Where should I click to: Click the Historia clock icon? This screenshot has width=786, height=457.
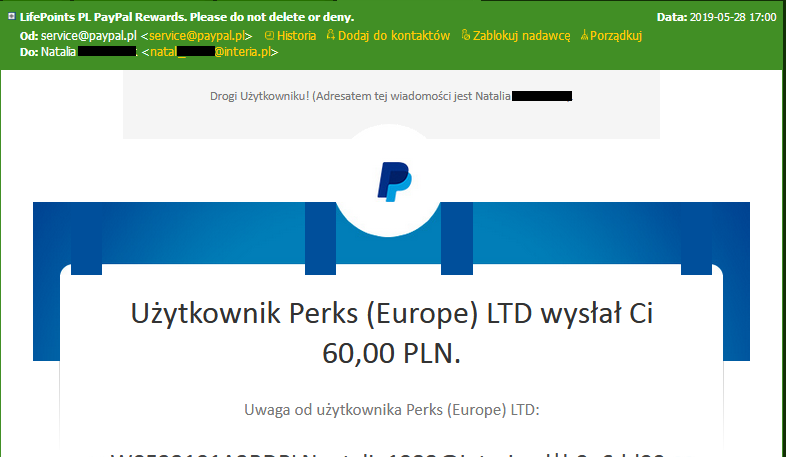[x=269, y=36]
